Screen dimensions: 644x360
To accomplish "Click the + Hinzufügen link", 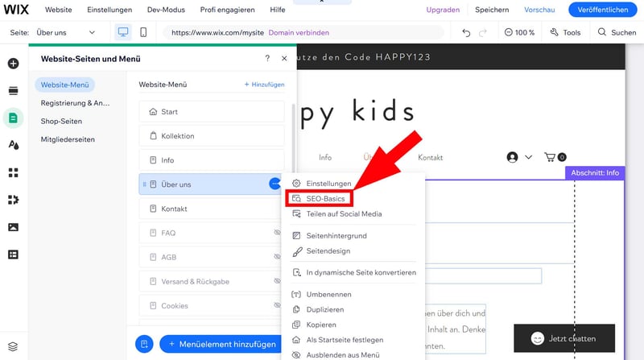I will (x=264, y=85).
